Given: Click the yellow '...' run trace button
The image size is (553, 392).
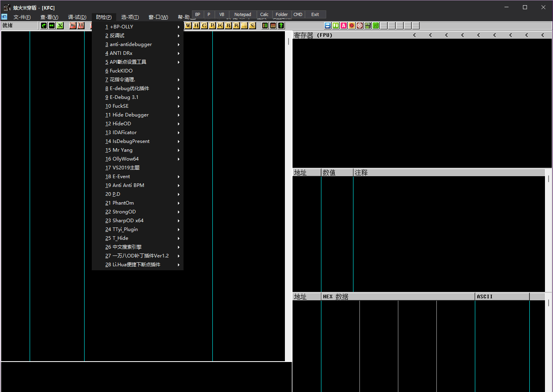Looking at the screenshot, I should 244,26.
